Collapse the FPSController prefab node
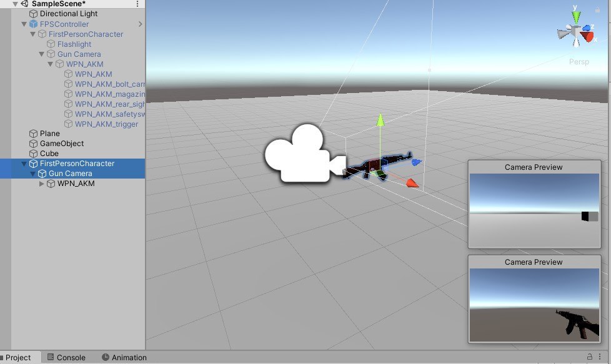 [x=24, y=24]
